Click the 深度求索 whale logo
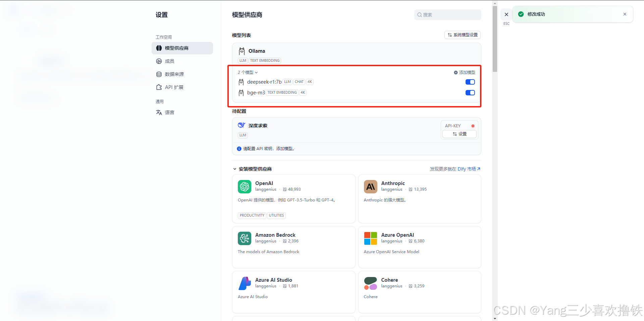Viewport: 644px width, 321px height. pos(241,125)
